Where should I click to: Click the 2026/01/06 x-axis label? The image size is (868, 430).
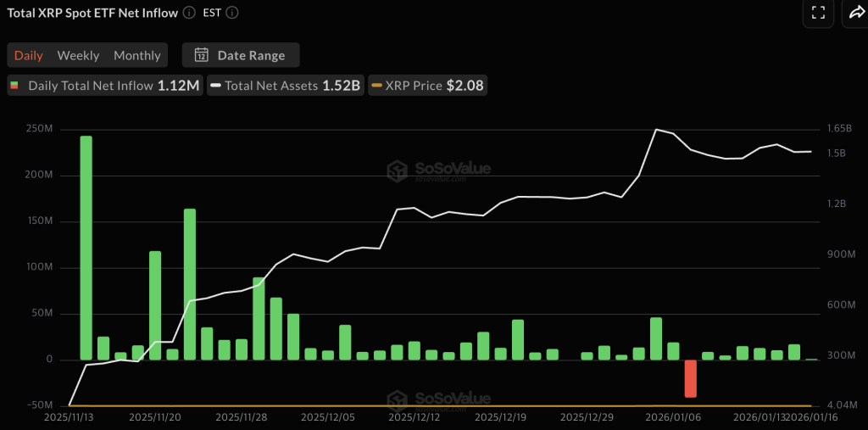[x=673, y=416]
